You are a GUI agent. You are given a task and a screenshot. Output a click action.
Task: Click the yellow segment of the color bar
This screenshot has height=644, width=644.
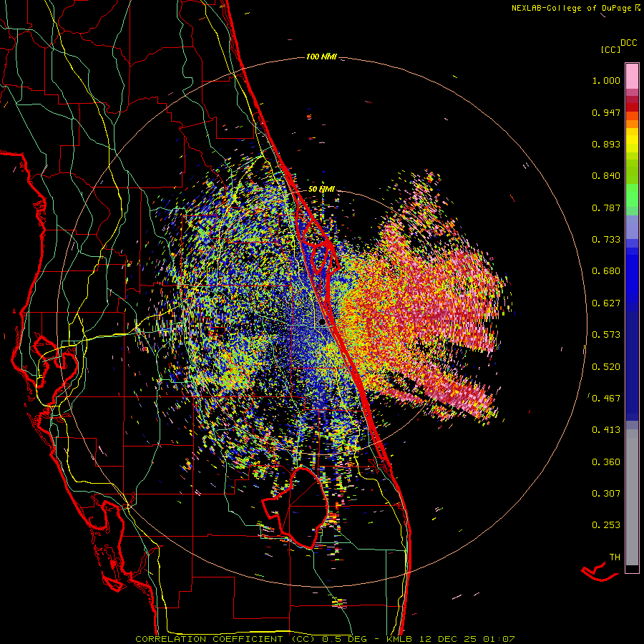[632, 140]
